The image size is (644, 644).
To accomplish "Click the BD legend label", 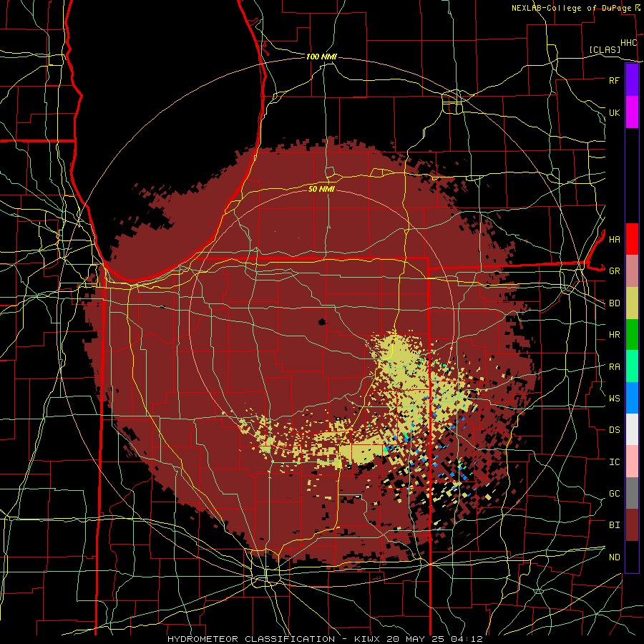I will tap(614, 303).
